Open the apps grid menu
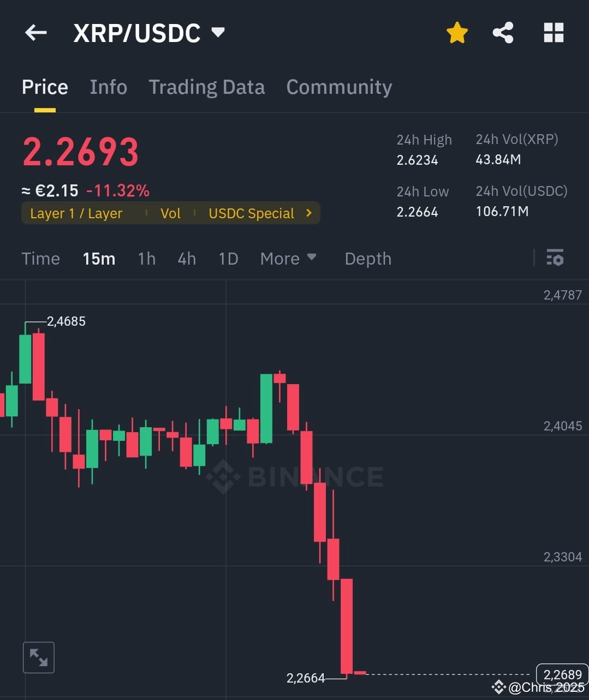 tap(554, 32)
